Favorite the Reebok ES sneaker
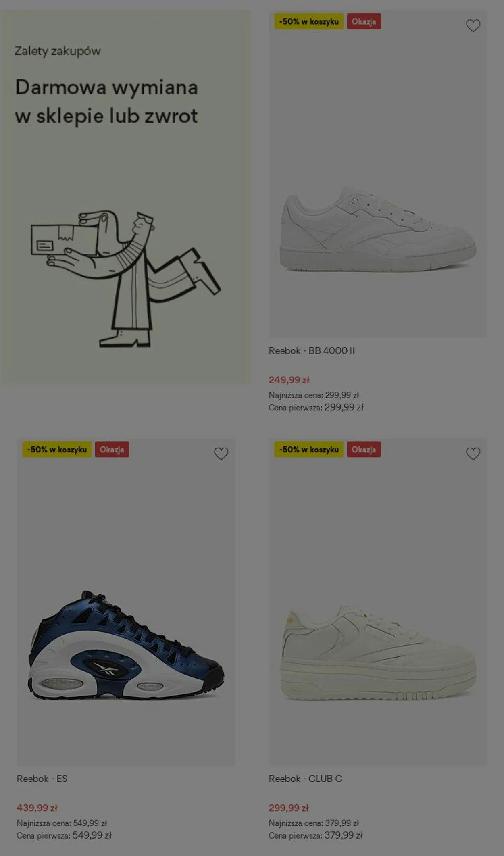 coord(221,454)
